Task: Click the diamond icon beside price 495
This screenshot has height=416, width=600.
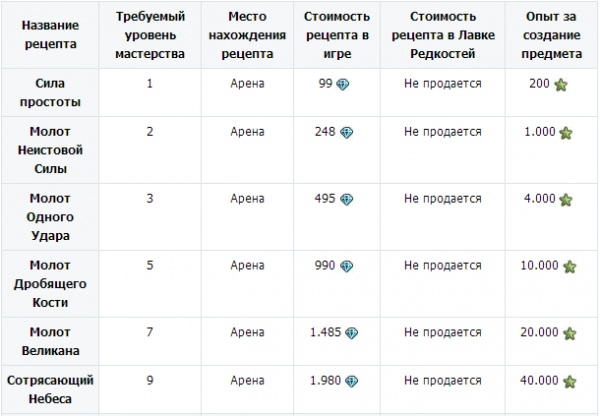Action: click(346, 199)
